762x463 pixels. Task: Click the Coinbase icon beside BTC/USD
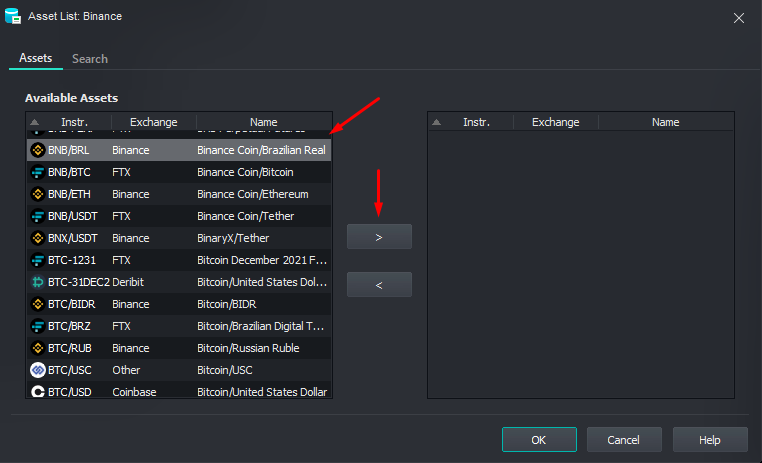click(37, 392)
